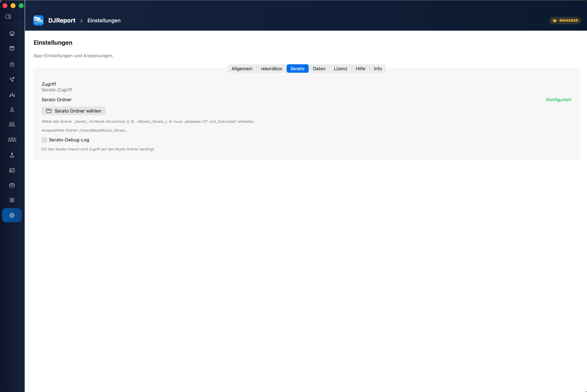This screenshot has height=392, width=587.
Task: Click Serato Ordner wählen button
Action: click(73, 111)
